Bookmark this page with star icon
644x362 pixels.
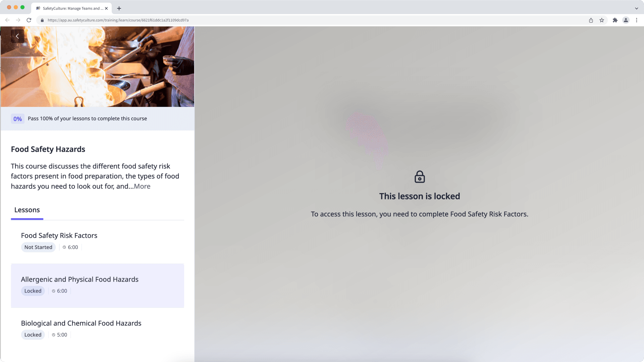[x=602, y=20]
